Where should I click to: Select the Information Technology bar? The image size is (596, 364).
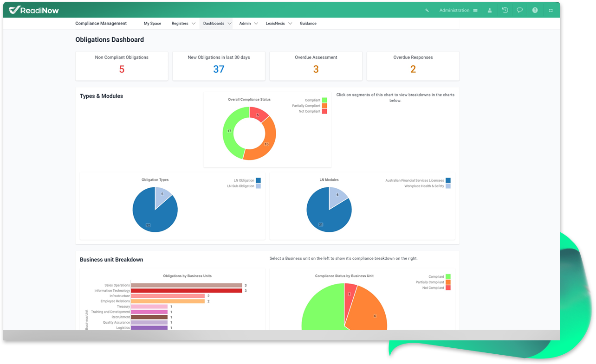pos(187,291)
